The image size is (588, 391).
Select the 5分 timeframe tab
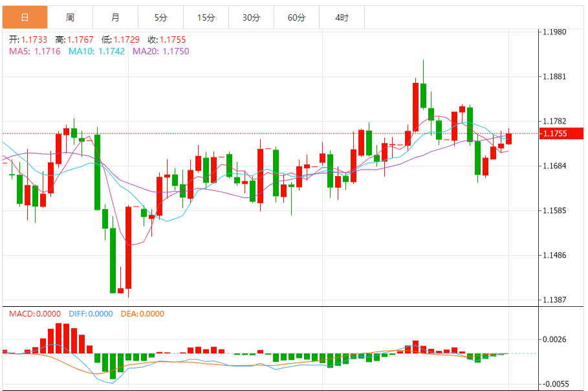(x=161, y=17)
